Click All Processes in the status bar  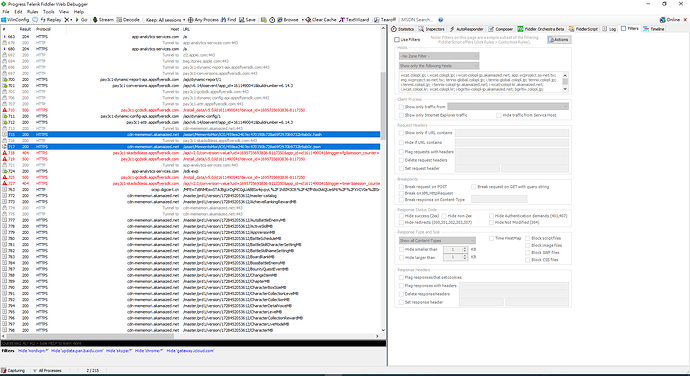coord(47,371)
